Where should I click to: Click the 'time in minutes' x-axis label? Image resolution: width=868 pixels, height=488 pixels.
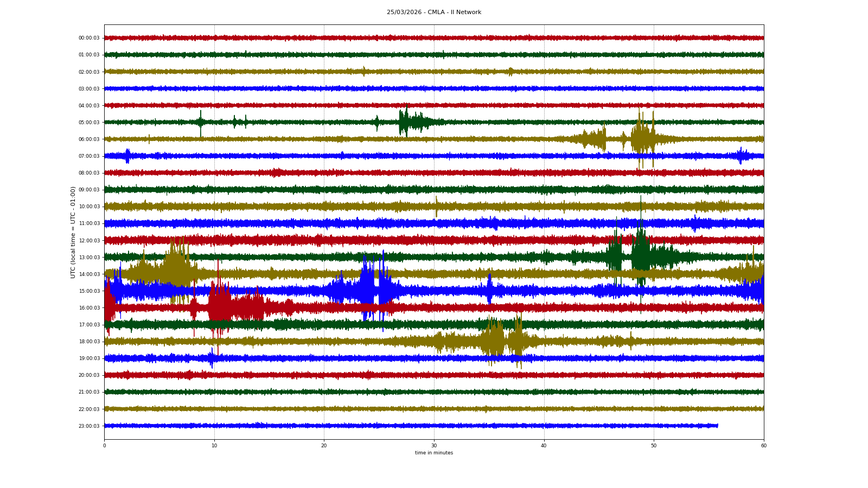(433, 453)
